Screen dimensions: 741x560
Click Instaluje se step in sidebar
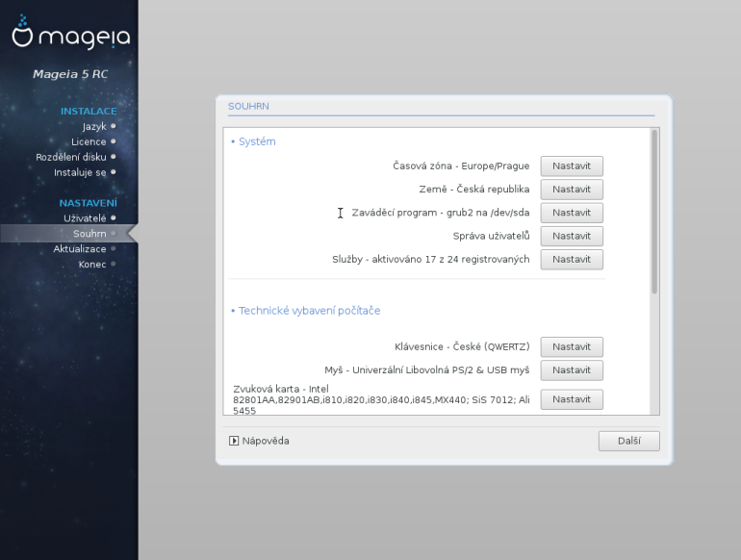(x=80, y=172)
